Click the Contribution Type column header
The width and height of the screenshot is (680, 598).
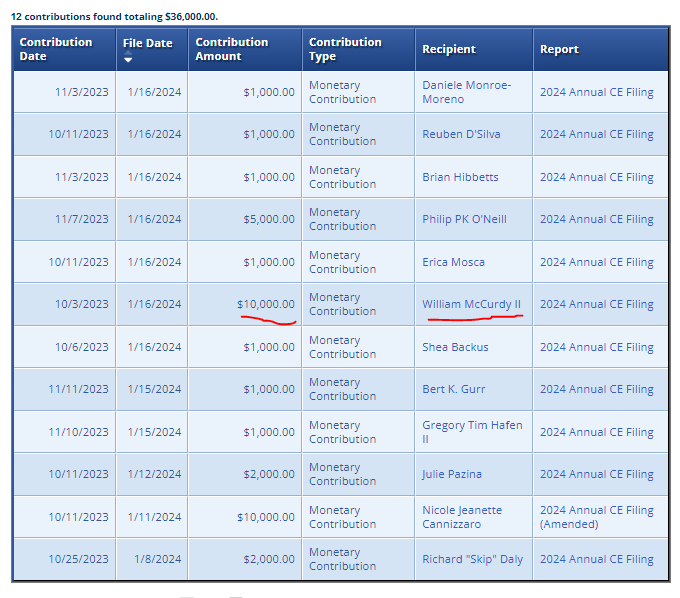345,49
